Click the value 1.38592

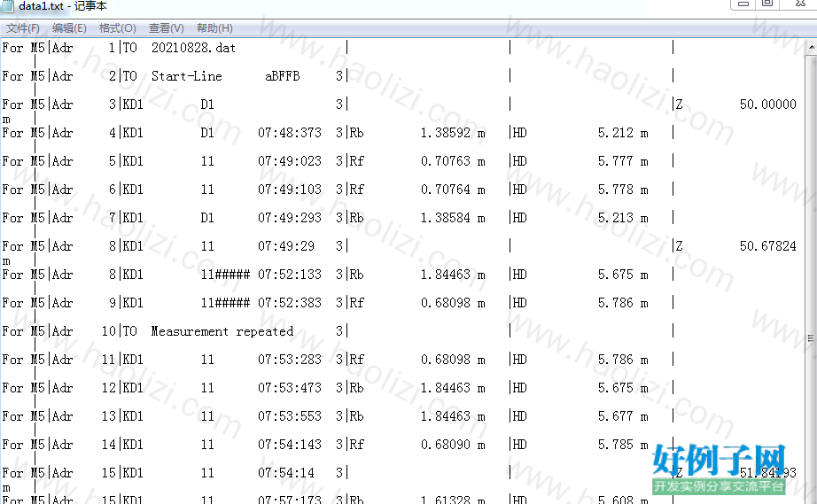[446, 133]
